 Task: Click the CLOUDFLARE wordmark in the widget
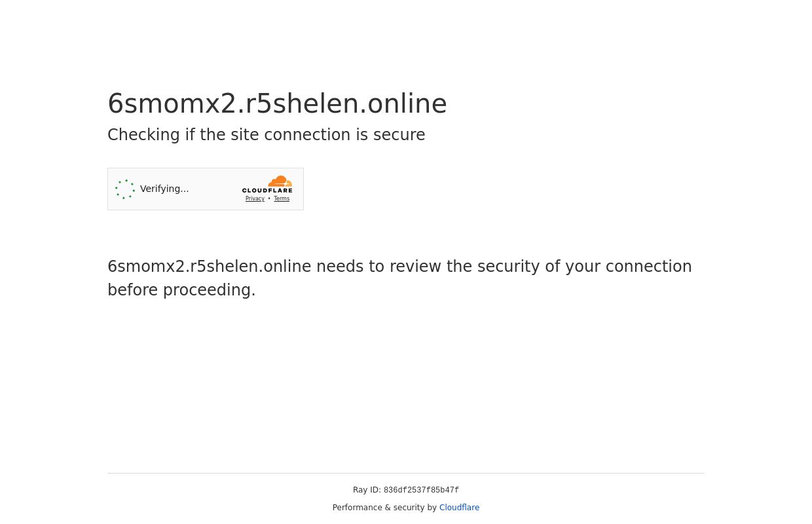267,190
